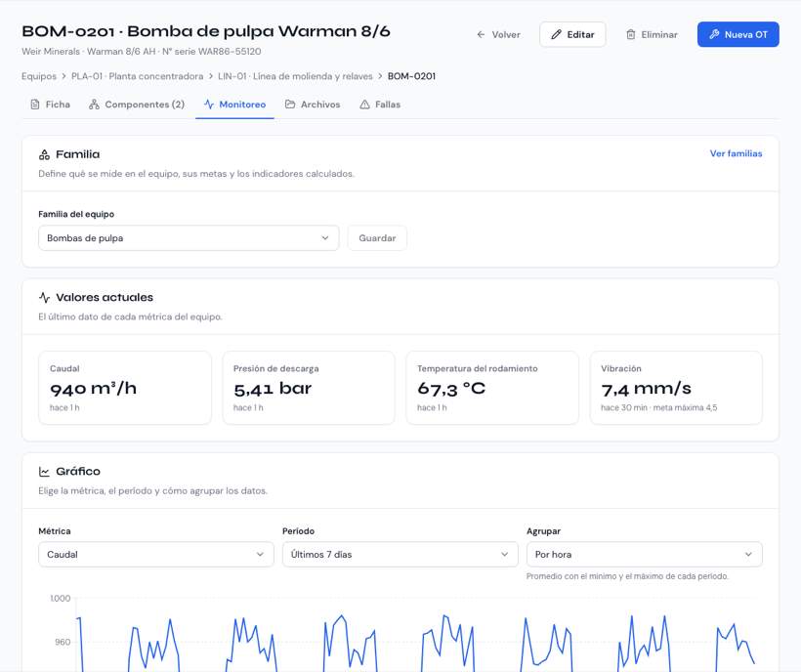Click the shapes icon next to Familia heading

coord(44,154)
